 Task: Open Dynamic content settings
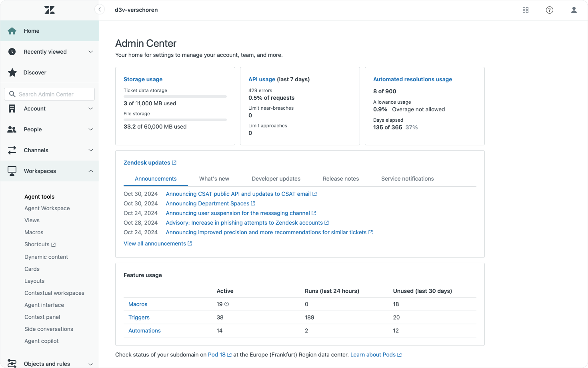click(46, 257)
